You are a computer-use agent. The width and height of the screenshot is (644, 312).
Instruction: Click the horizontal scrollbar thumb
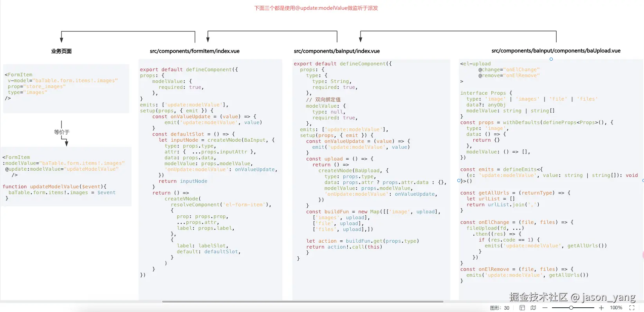click(x=303, y=301)
